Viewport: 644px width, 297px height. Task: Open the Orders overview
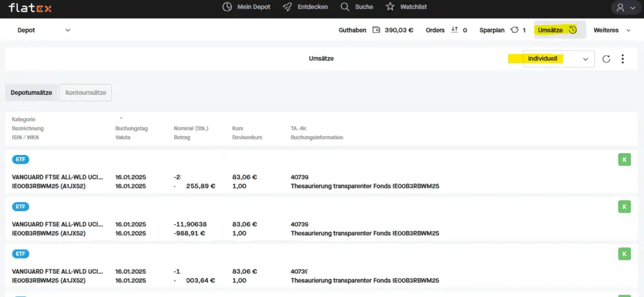(446, 30)
